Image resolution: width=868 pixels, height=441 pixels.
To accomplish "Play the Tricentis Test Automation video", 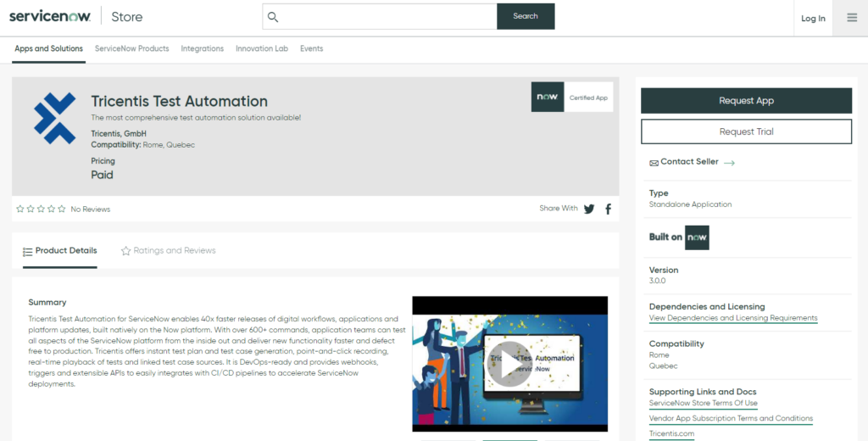I will (509, 364).
